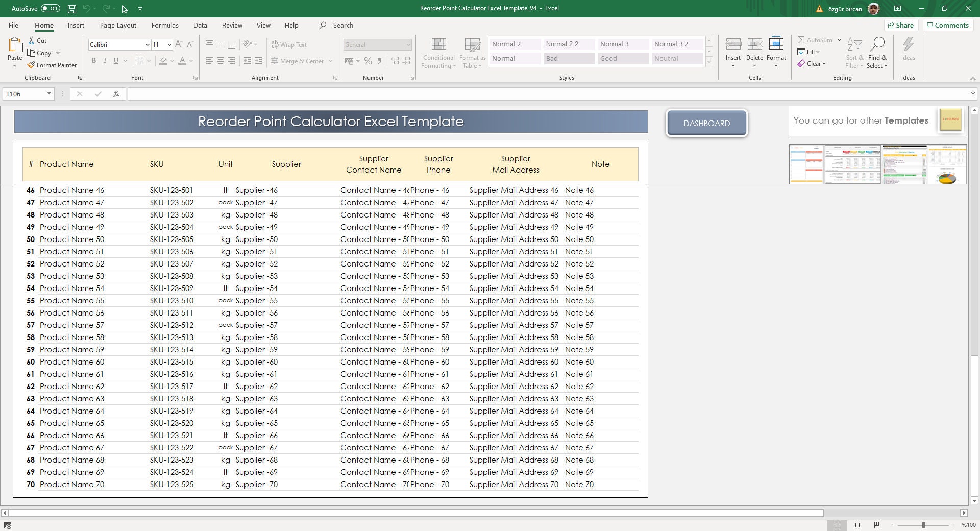Click the Paste clipboard icon
This screenshot has height=531, width=980.
pyautogui.click(x=15, y=45)
